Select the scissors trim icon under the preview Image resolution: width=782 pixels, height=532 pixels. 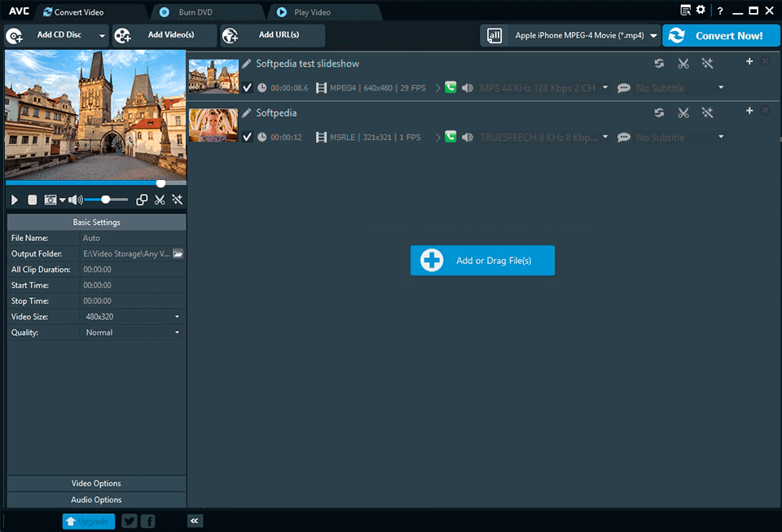(x=160, y=199)
